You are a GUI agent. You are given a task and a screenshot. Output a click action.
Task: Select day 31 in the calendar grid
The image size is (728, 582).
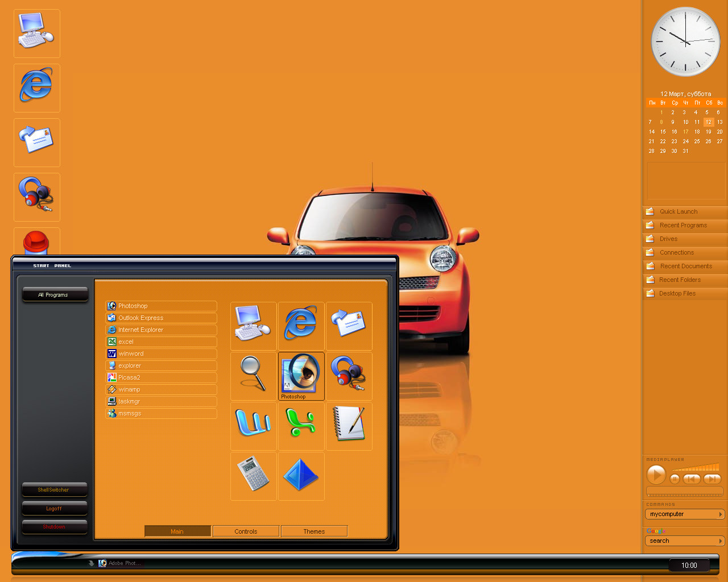(686, 151)
